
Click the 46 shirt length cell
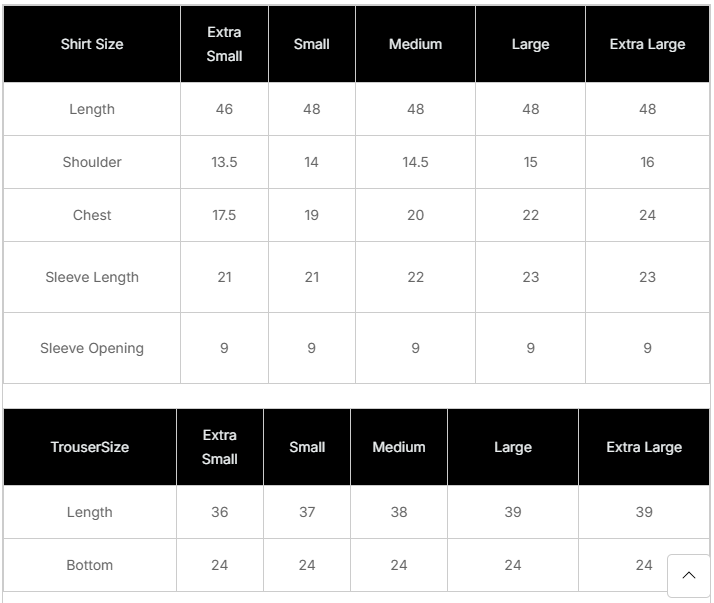coord(224,109)
